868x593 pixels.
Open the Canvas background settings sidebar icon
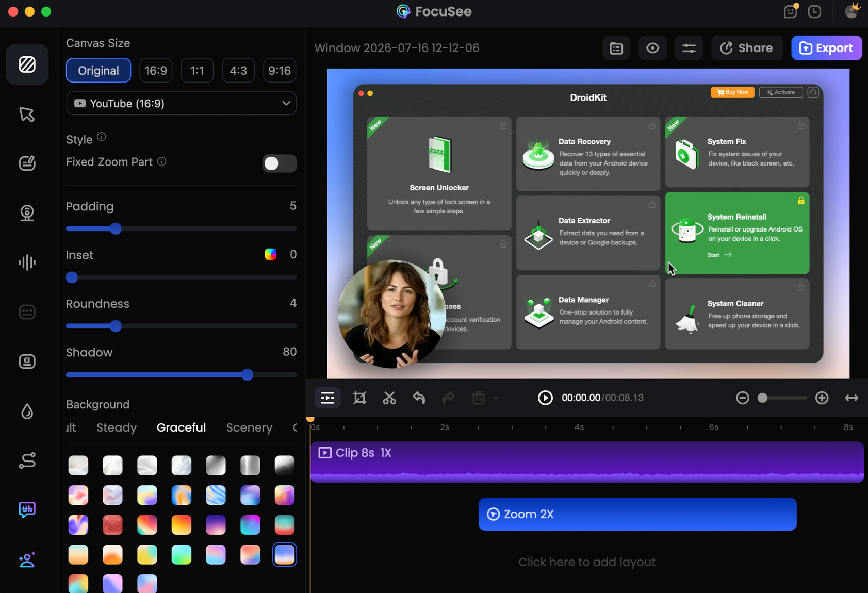27,64
